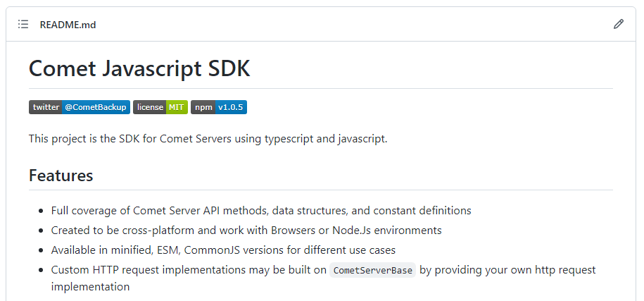Click the 'Full coverage of Comet Server API' bullet
The image size is (644, 301).
(260, 210)
